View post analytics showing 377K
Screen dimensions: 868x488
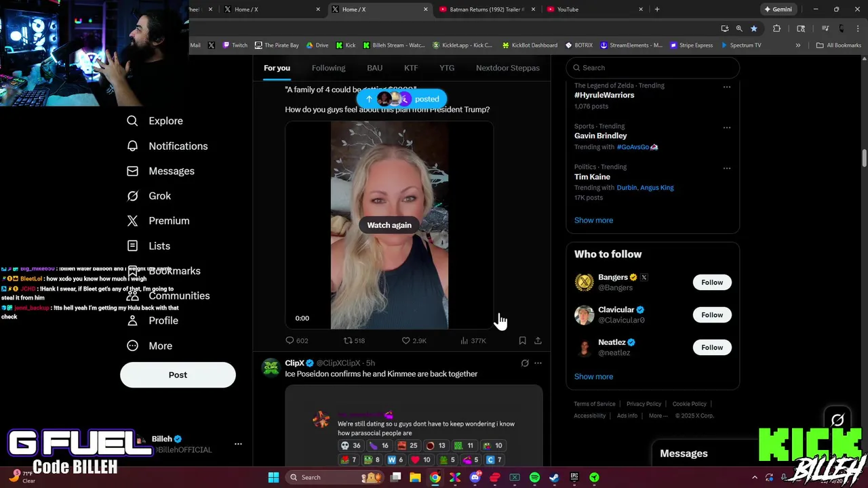click(x=473, y=340)
